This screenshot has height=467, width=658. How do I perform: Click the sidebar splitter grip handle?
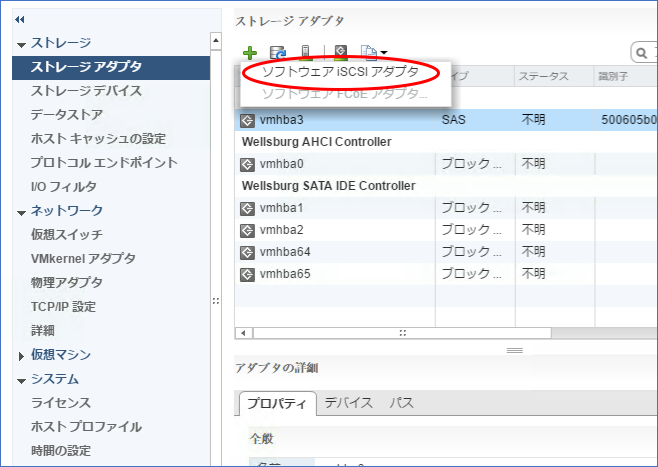click(216, 301)
